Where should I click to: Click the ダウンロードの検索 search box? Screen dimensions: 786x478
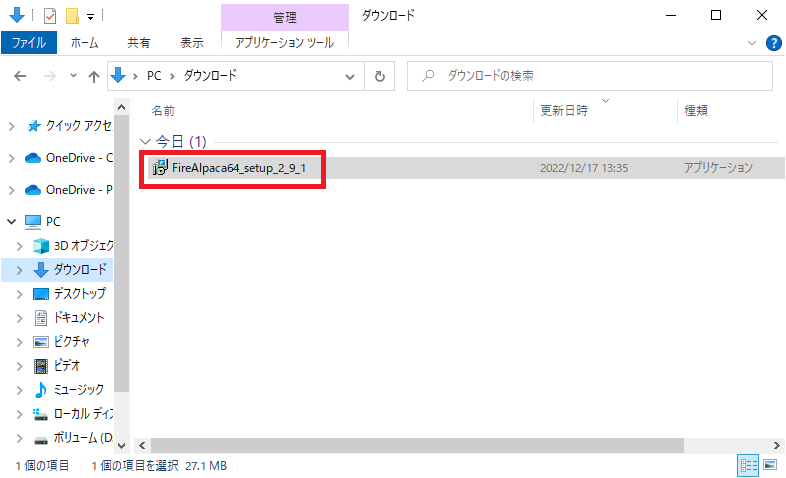click(x=590, y=76)
